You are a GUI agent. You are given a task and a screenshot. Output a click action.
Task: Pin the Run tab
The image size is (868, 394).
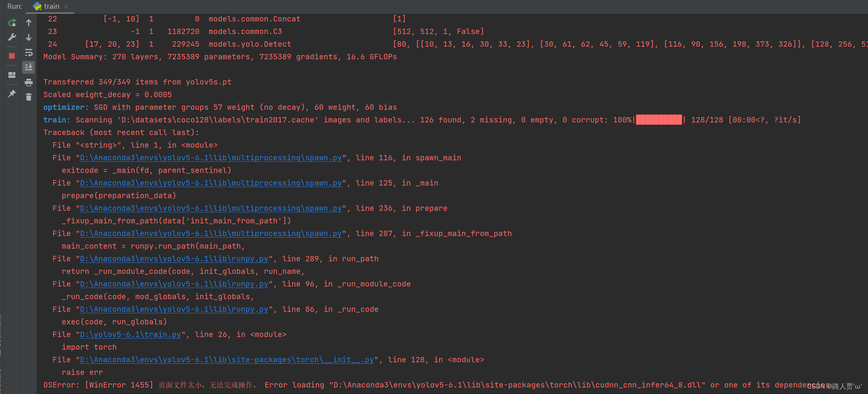point(11,94)
